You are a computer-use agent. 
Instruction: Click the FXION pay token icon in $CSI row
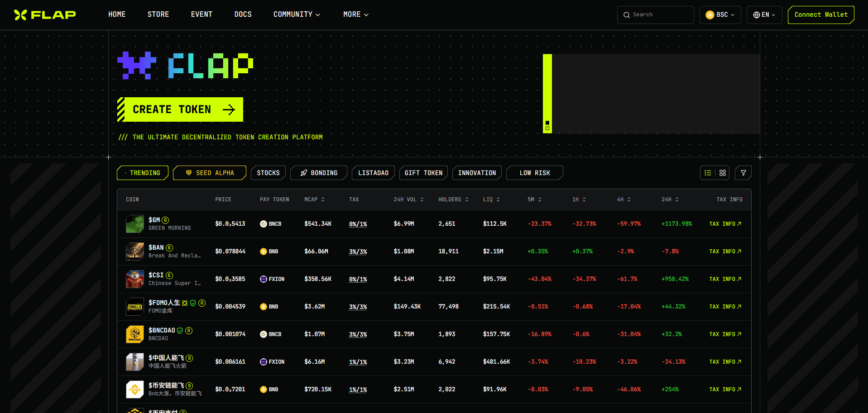tap(263, 279)
